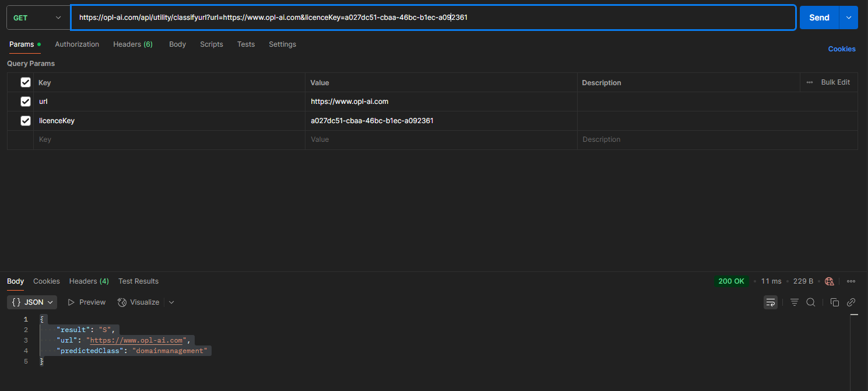This screenshot has width=868, height=391.
Task: Expand the Send button dropdown arrow
Action: tap(848, 18)
